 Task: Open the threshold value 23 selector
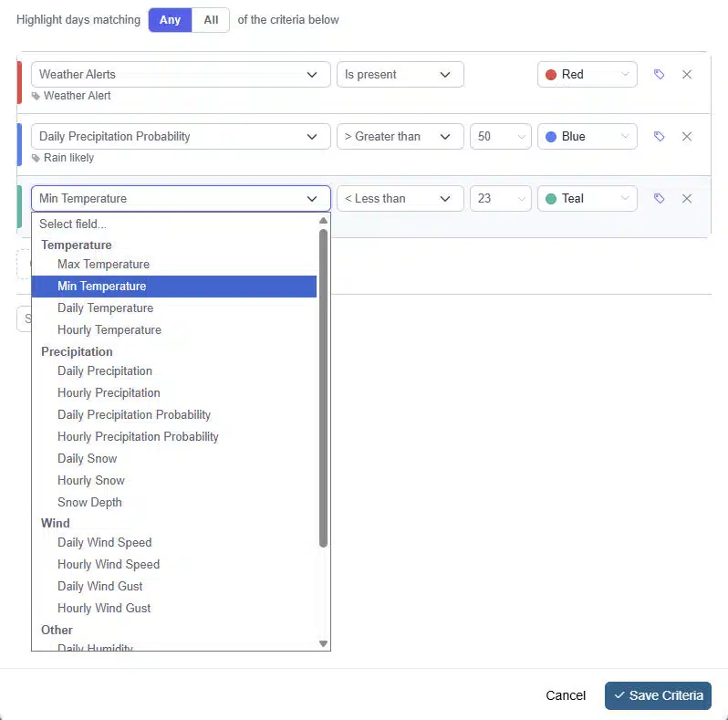(500, 199)
